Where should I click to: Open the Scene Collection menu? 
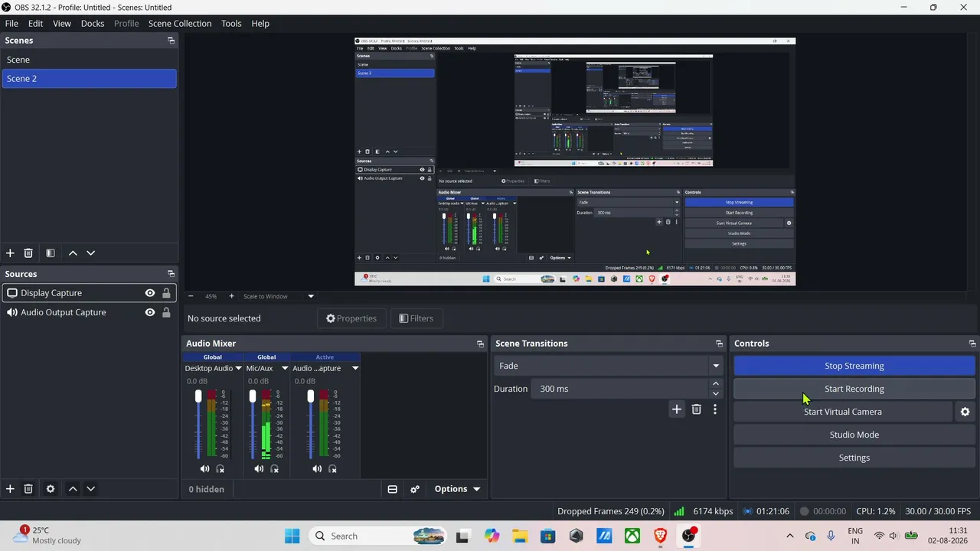pyautogui.click(x=180, y=24)
